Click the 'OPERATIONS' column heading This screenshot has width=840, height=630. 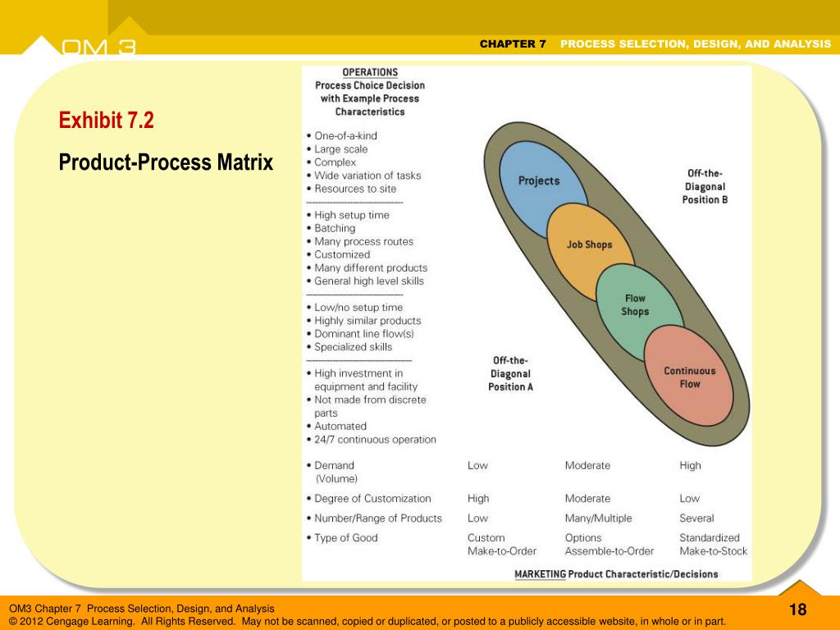click(x=370, y=72)
